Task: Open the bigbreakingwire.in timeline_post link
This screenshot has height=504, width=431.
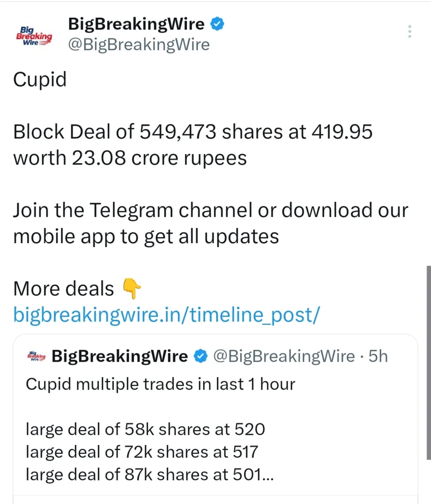Action: coord(166,315)
